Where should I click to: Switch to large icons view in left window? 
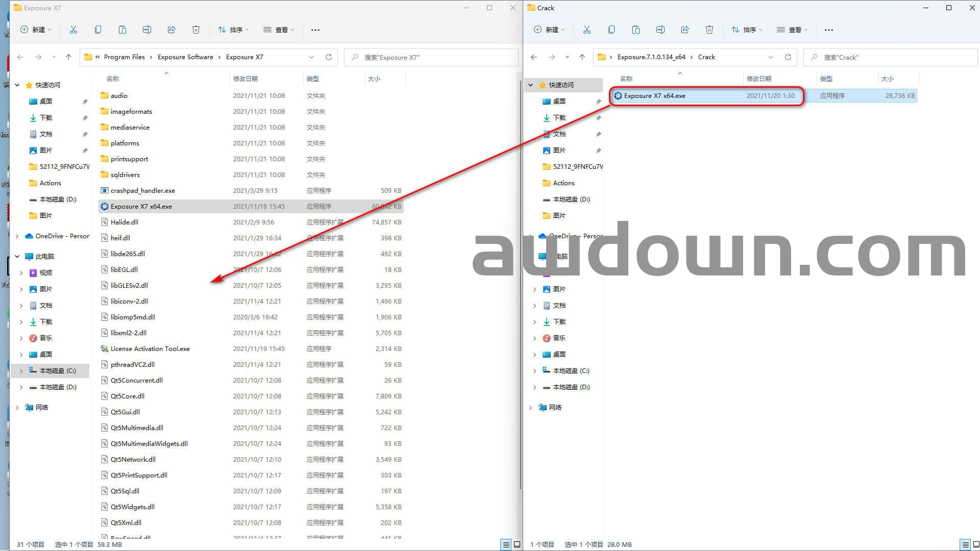(x=517, y=544)
